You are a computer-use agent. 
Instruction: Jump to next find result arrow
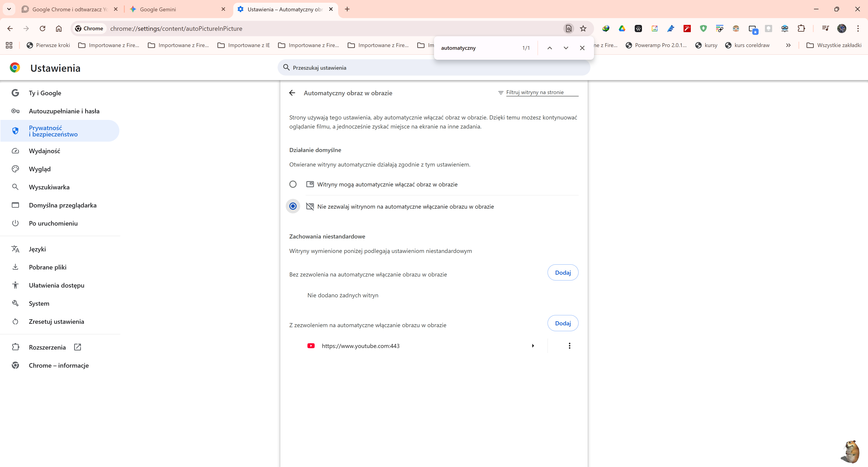566,48
